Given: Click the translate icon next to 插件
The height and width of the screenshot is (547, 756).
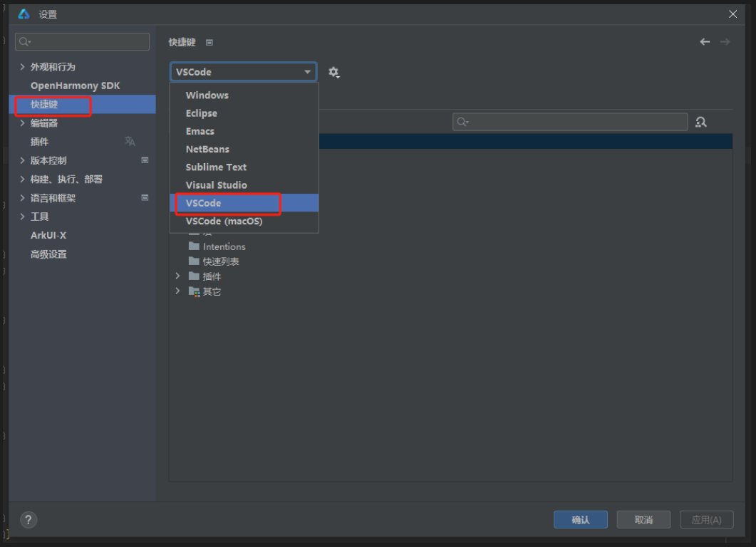Looking at the screenshot, I should 130,141.
